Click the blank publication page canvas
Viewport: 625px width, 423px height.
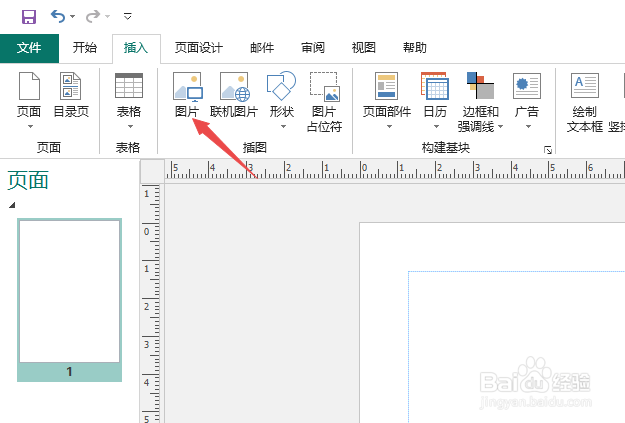click(x=492, y=323)
